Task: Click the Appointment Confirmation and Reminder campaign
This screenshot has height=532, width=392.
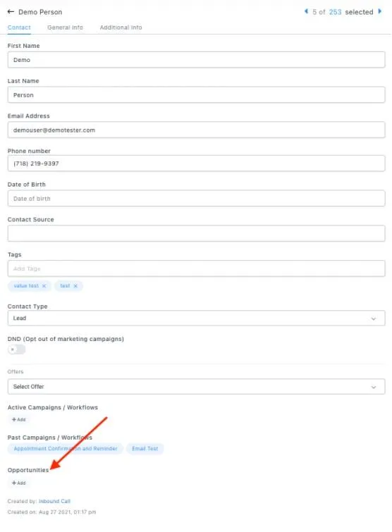Action: [x=66, y=449]
